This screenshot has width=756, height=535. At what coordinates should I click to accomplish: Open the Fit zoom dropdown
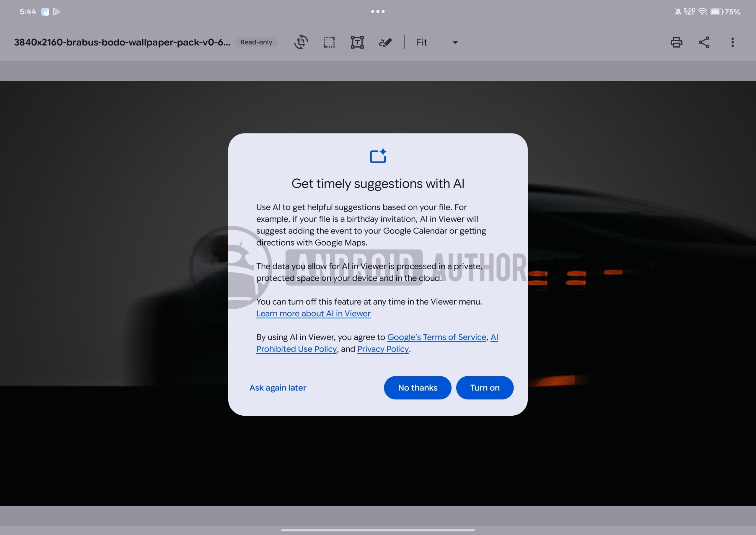437,42
